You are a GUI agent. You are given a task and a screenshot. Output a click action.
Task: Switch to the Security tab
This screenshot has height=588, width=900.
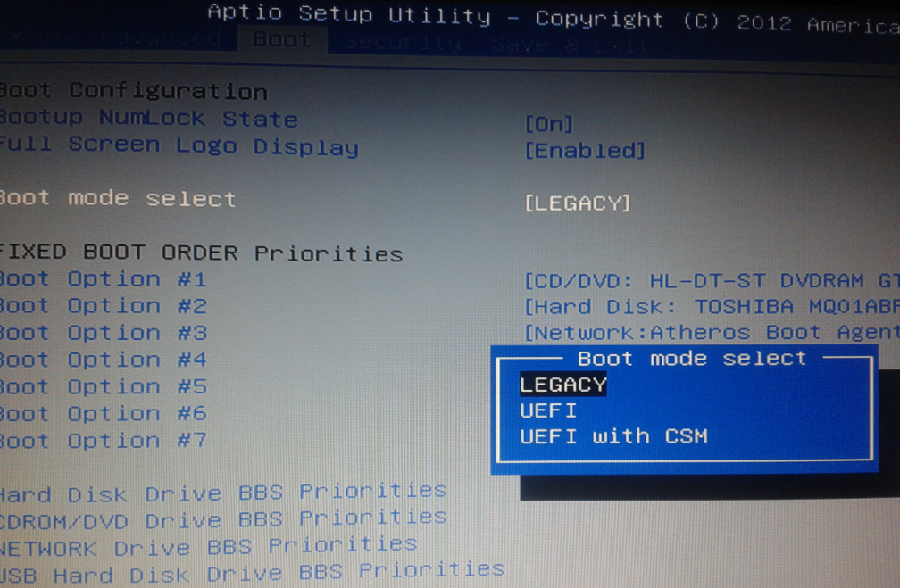coord(402,42)
